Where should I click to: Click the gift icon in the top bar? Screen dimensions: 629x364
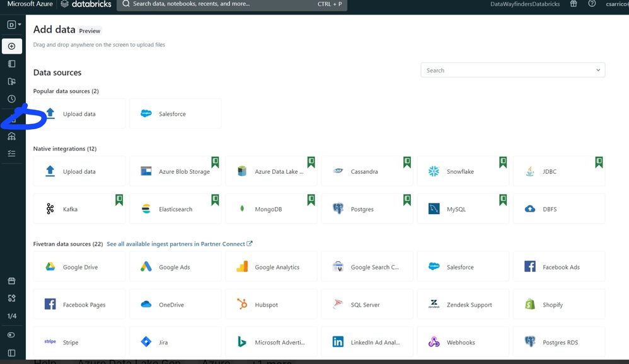tap(573, 4)
